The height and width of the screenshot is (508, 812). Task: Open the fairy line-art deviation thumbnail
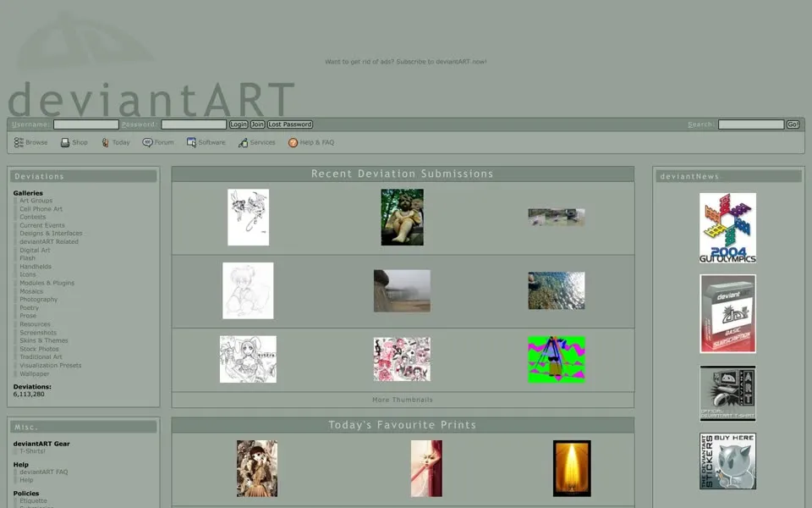pyautogui.click(x=248, y=218)
